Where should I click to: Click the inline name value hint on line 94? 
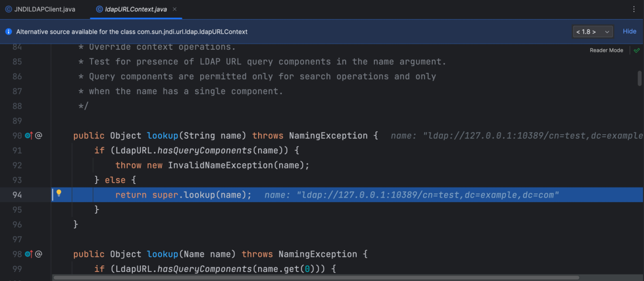tap(412, 195)
